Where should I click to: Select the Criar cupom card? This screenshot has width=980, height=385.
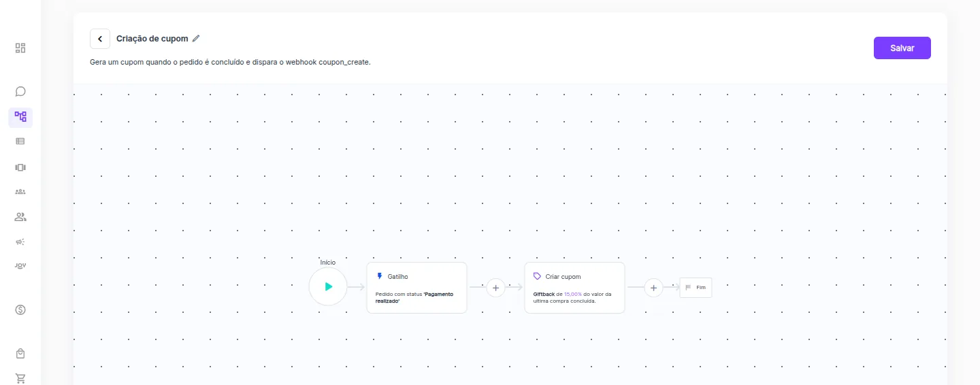coord(574,288)
